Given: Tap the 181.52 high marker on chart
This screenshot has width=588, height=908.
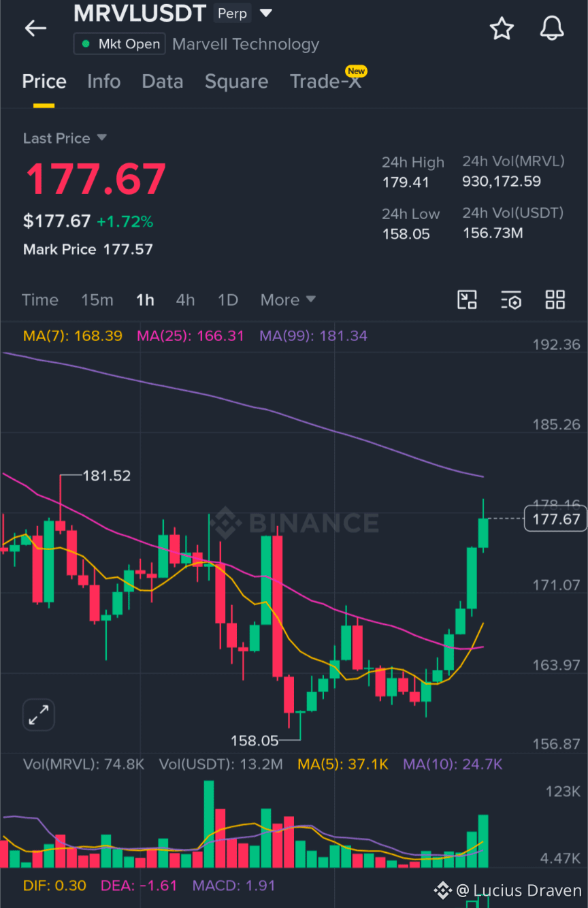Looking at the screenshot, I should tap(106, 476).
